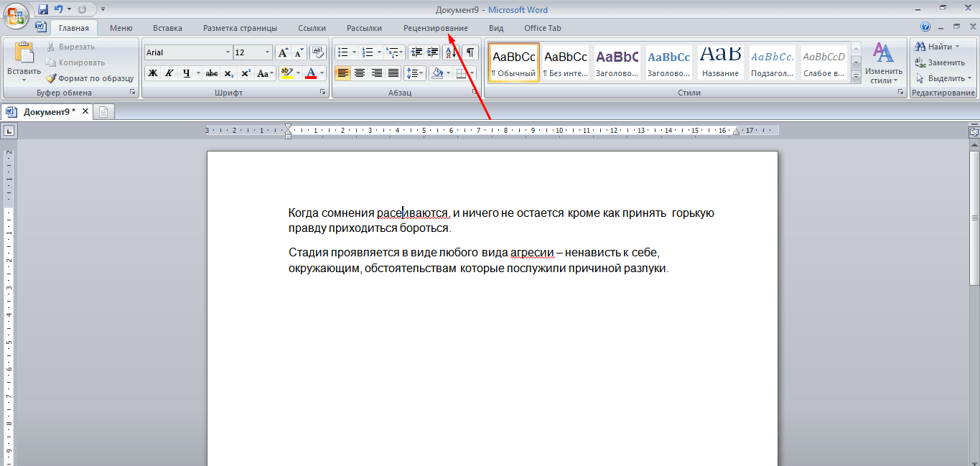Click the bulleted list icon

pyautogui.click(x=343, y=52)
